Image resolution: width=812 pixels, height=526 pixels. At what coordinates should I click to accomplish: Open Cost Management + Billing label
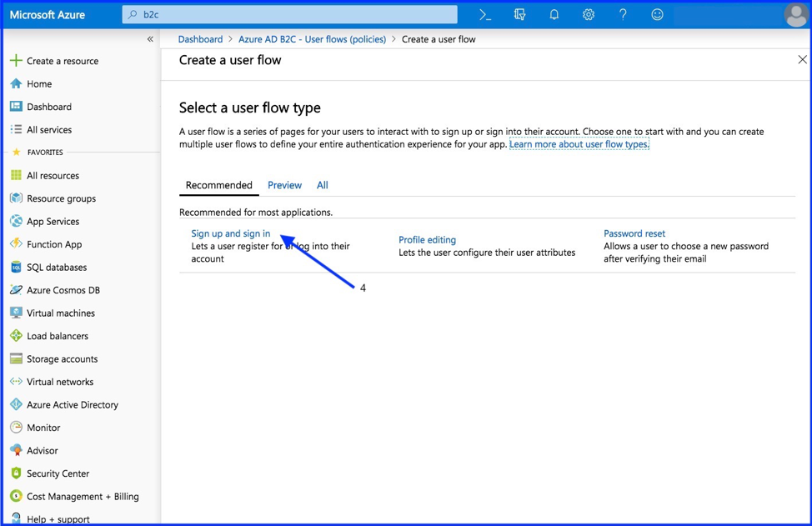(83, 497)
